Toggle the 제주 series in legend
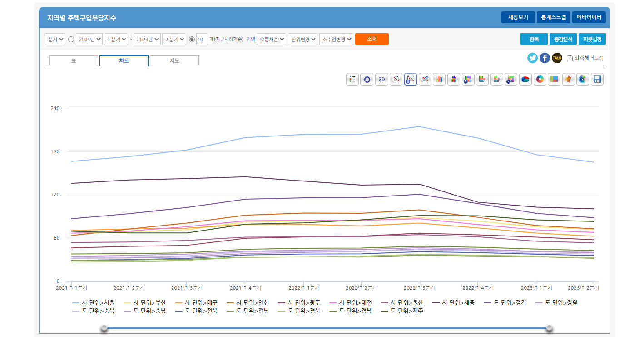Viewport: 644px width, 337px height. click(x=402, y=311)
